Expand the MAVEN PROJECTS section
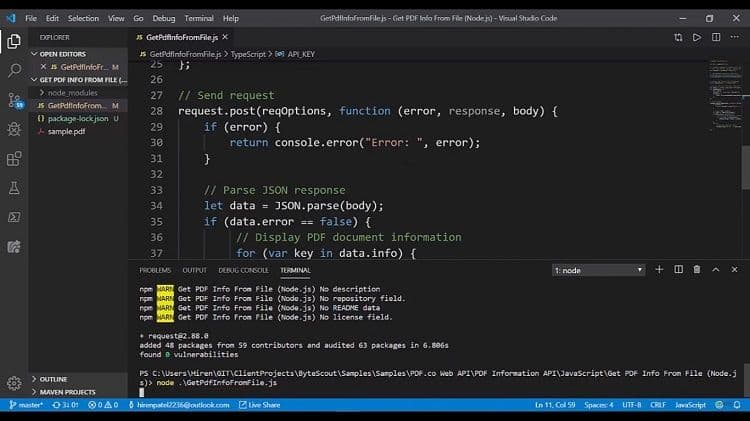Viewport: 750px width, 421px height. pyautogui.click(x=67, y=392)
